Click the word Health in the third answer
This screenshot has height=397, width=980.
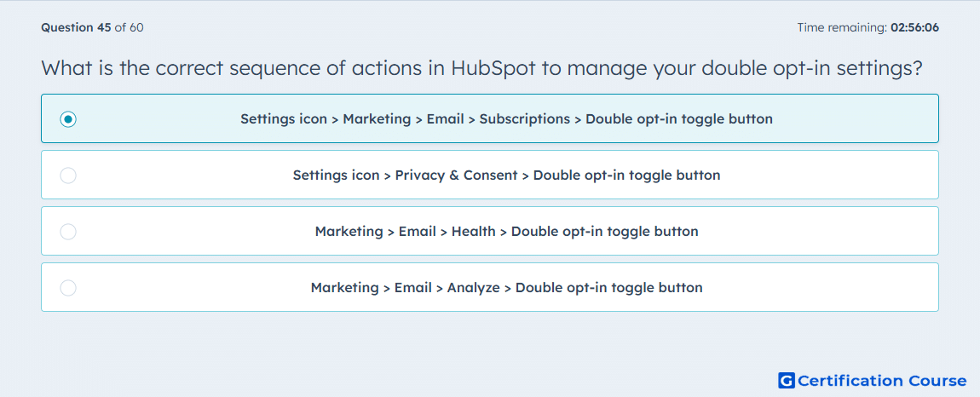473,232
